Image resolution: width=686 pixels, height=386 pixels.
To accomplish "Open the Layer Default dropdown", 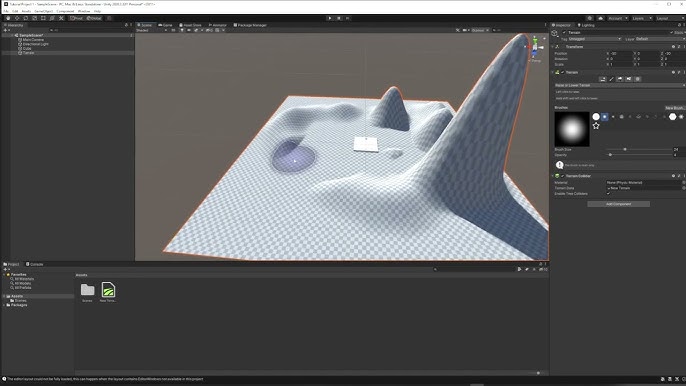I will (x=660, y=39).
